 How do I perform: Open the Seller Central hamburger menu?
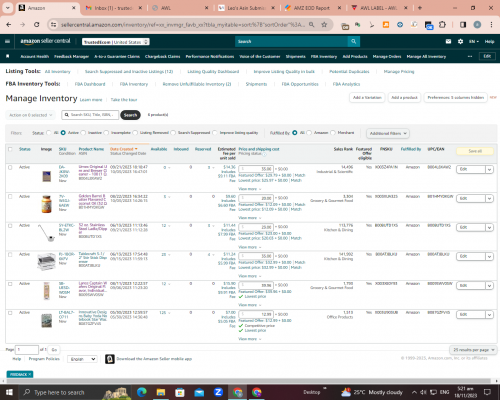coord(7,41)
